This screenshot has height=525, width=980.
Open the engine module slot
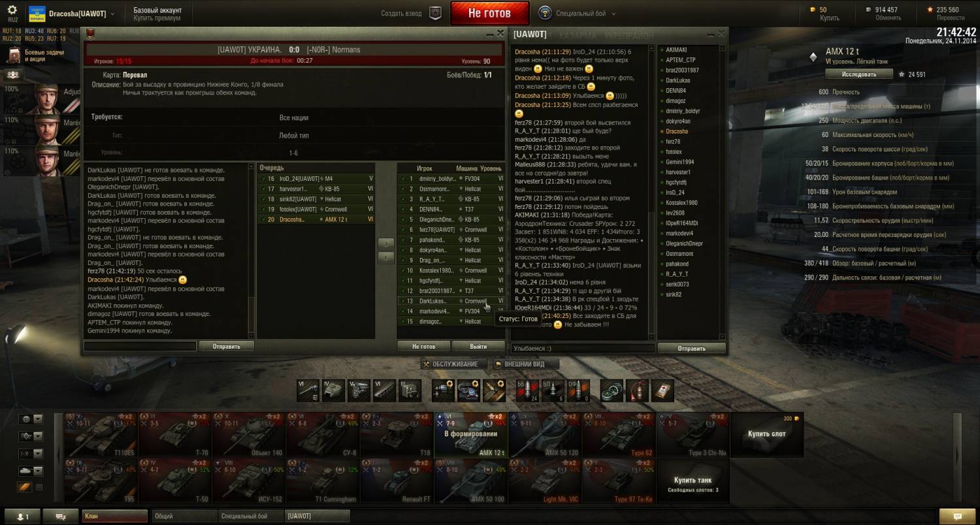click(x=359, y=390)
